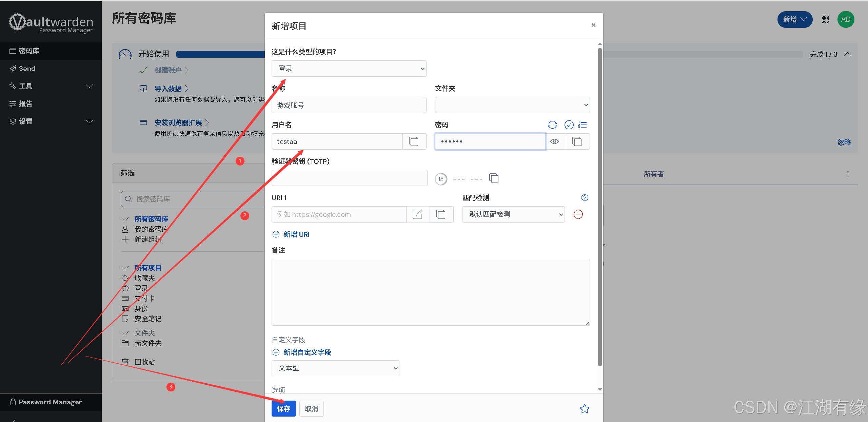Click the dialog vertical scrollbar

[x=600, y=207]
